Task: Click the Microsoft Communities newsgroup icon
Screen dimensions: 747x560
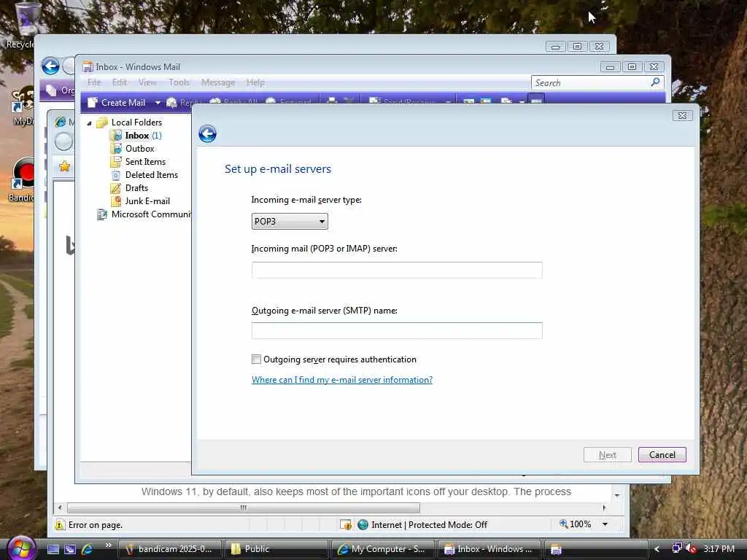Action: click(101, 214)
